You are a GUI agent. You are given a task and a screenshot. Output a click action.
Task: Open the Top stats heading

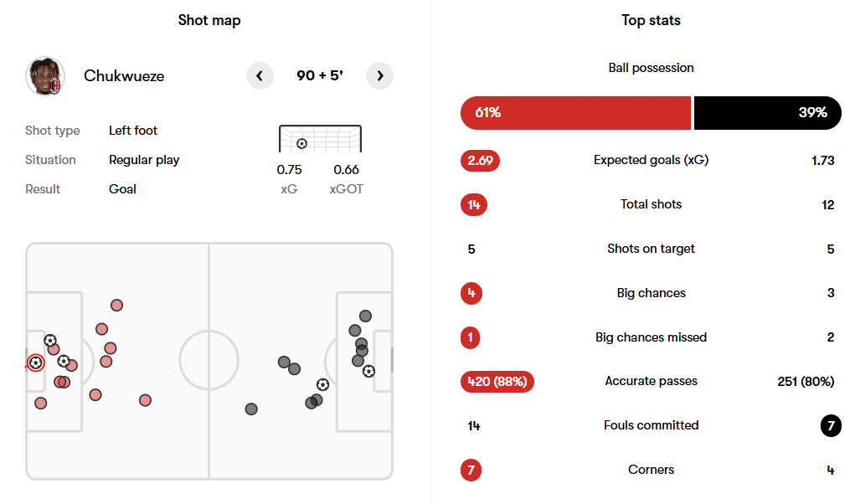[x=651, y=20]
